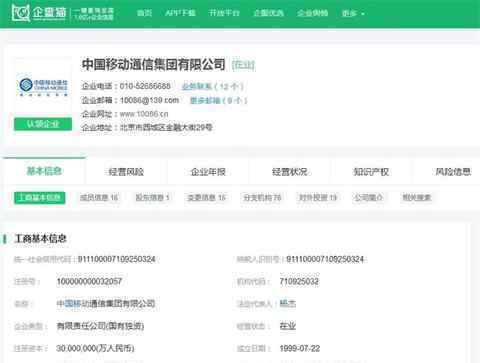Click taxpayer ID 911100007109250324 on right
480x363 pixels.
click(325, 259)
